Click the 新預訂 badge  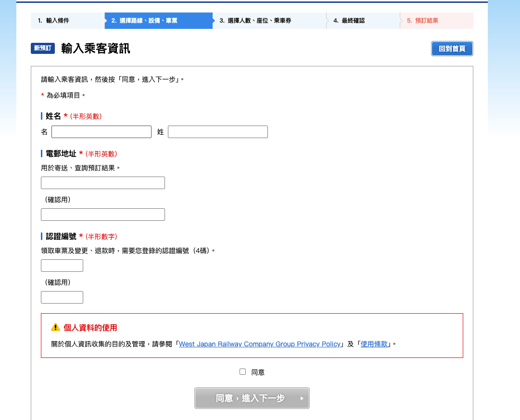43,48
